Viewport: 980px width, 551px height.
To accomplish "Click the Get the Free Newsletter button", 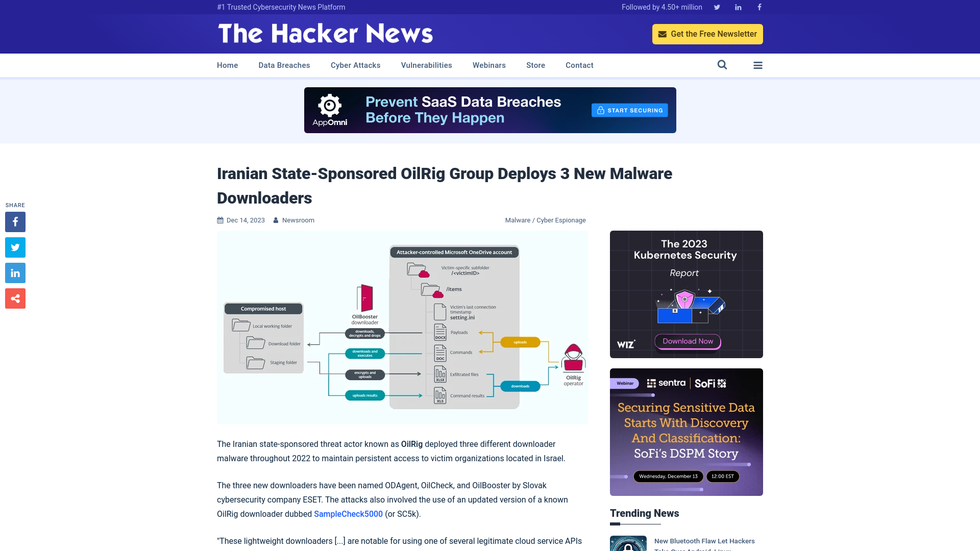I will 707,34.
